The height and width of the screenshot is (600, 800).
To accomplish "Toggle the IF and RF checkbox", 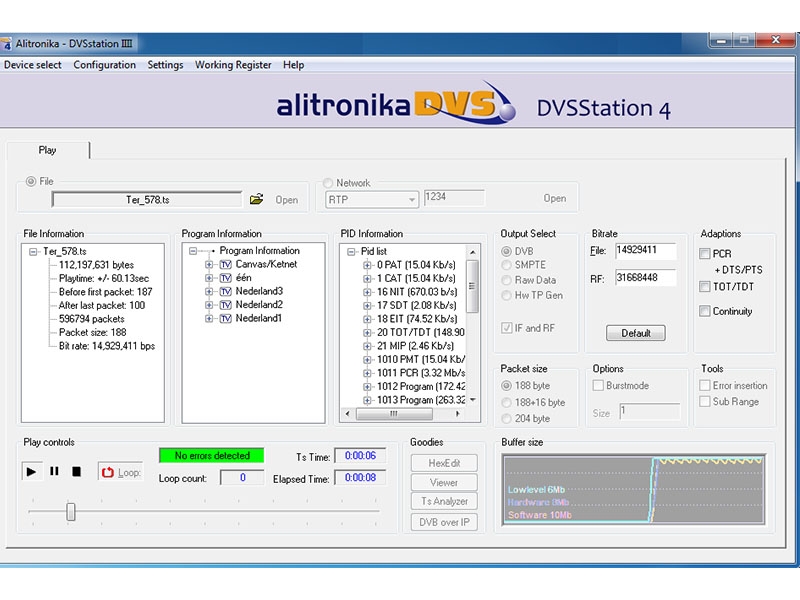I will (506, 328).
